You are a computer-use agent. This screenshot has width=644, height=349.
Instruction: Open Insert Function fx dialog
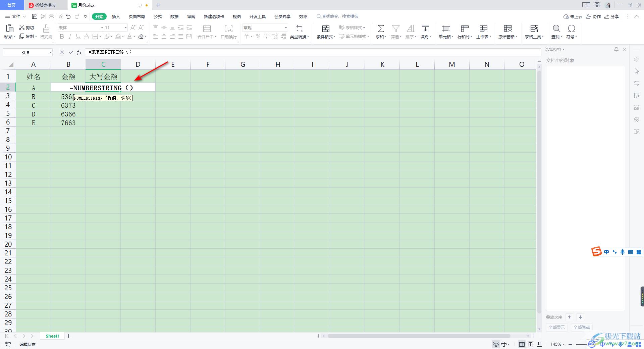79,52
